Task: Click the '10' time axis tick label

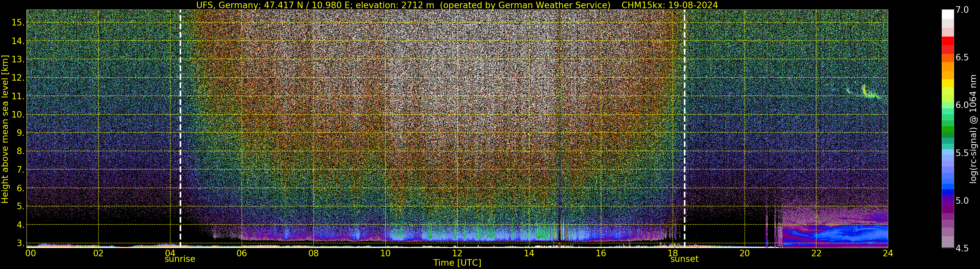Action: pyautogui.click(x=385, y=253)
